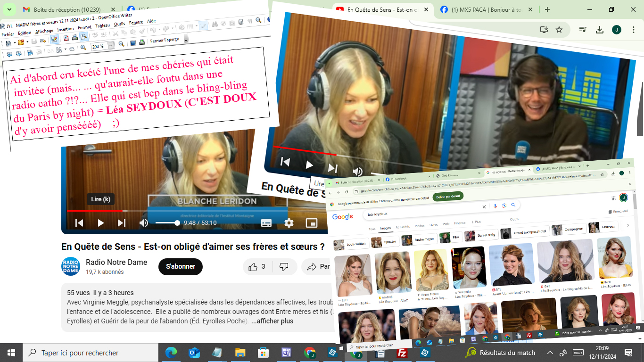Image resolution: width=644 pixels, height=362 pixels.
Task: Open the Chrome profile J avatar
Action: pyautogui.click(x=617, y=30)
